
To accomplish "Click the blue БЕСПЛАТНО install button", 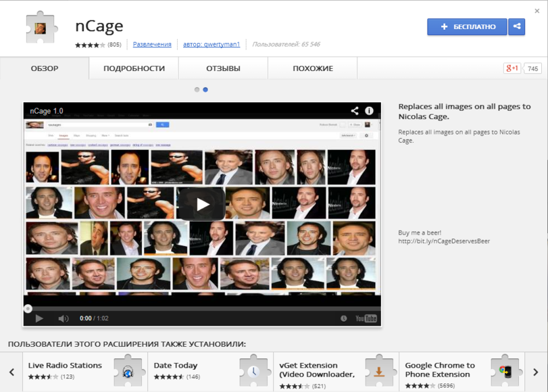I will tap(466, 26).
